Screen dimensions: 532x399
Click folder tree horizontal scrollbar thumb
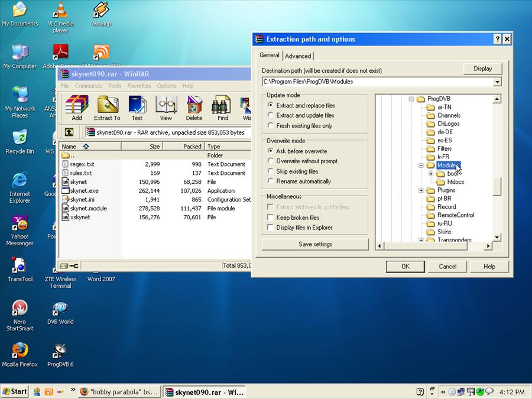click(426, 246)
